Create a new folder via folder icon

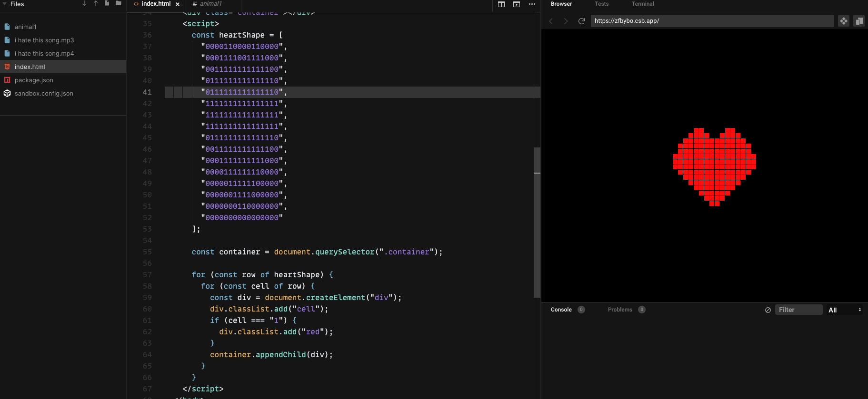click(119, 4)
